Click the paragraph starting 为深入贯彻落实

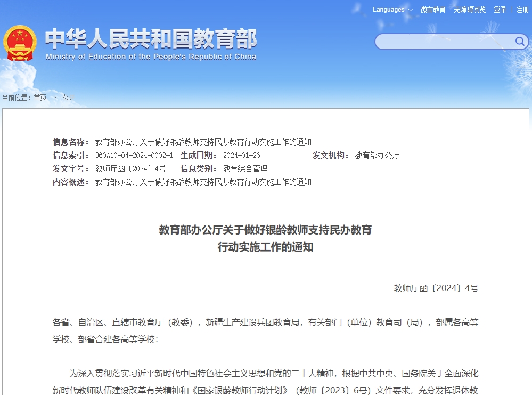pyautogui.click(x=265, y=382)
